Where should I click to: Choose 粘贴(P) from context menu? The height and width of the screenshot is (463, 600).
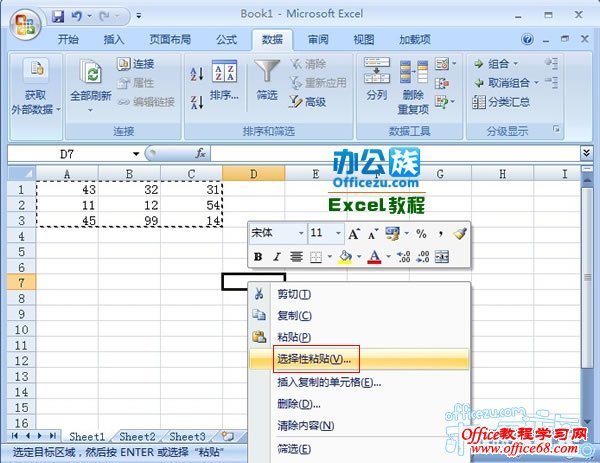pyautogui.click(x=359, y=337)
